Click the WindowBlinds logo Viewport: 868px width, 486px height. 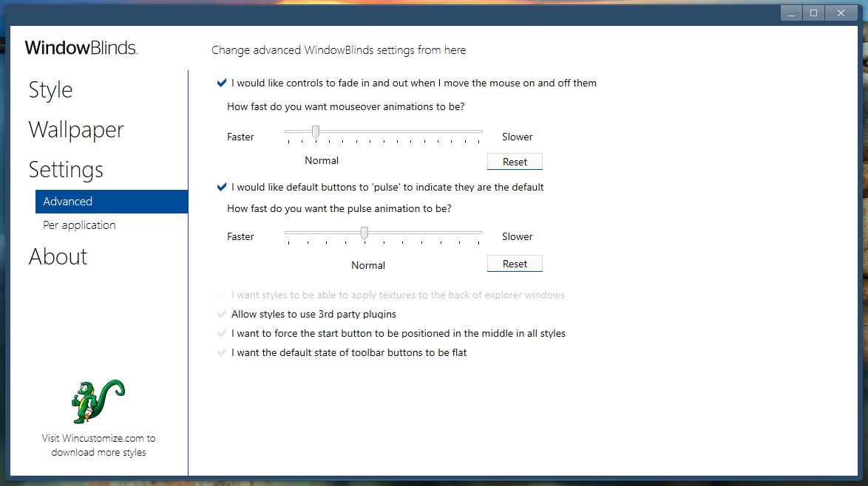[x=81, y=48]
